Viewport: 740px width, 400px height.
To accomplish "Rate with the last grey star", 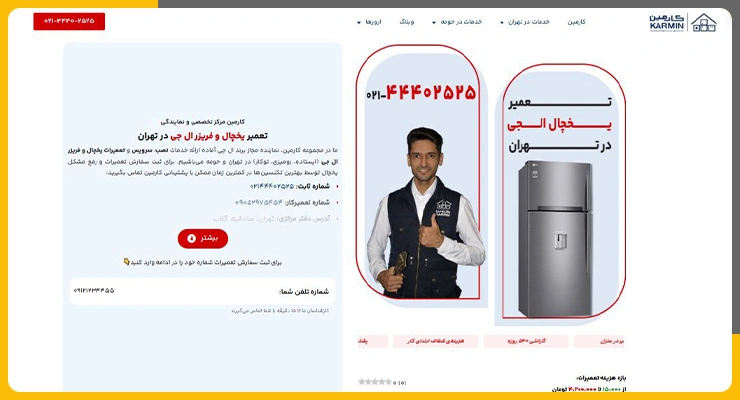I will coord(388,382).
